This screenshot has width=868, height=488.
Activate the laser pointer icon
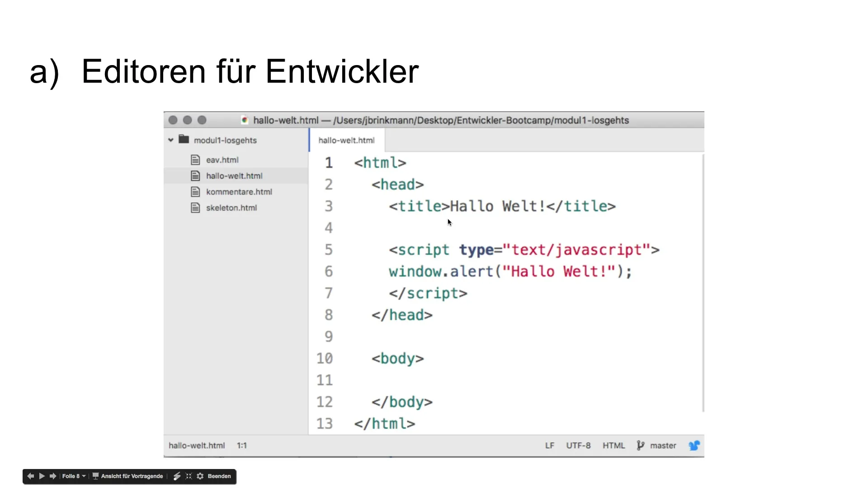tap(177, 476)
